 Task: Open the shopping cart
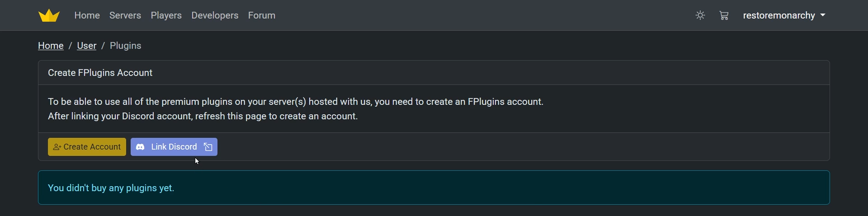[x=724, y=15]
